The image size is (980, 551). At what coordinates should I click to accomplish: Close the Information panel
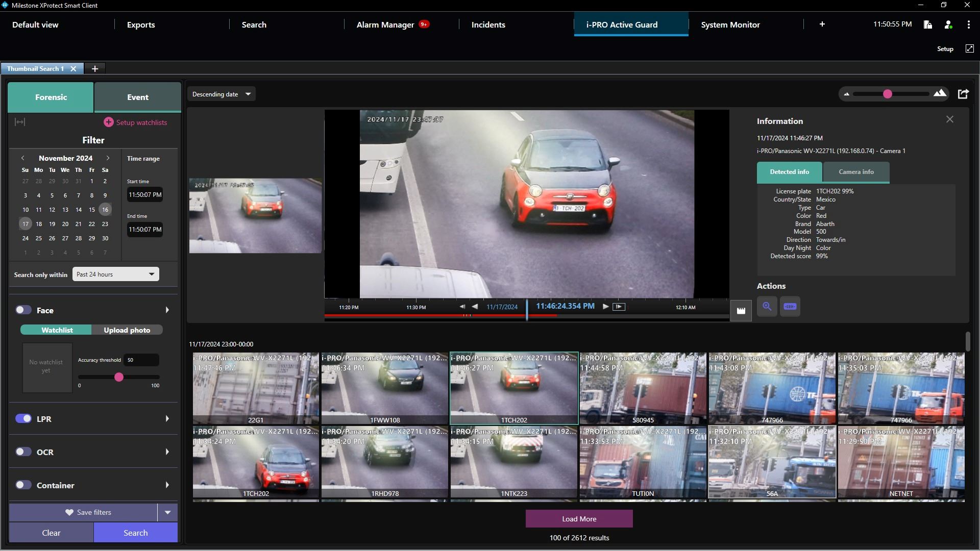point(949,119)
